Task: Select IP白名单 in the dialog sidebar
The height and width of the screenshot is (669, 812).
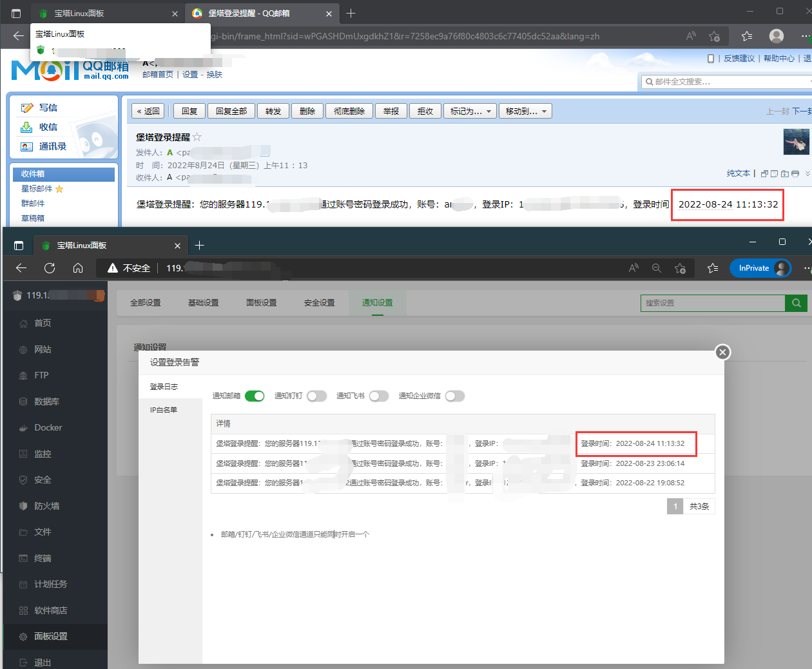Action: click(170, 410)
